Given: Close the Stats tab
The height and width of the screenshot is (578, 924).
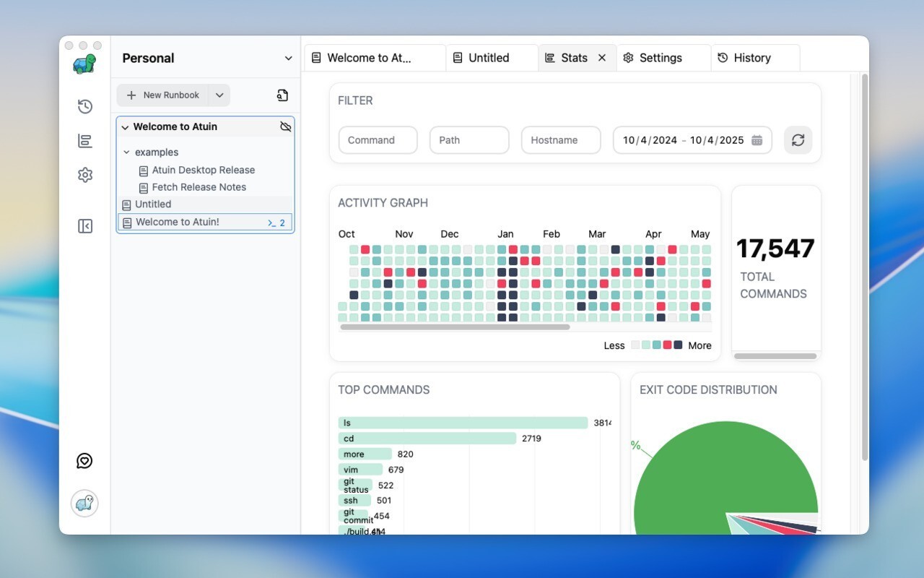Looking at the screenshot, I should [602, 58].
